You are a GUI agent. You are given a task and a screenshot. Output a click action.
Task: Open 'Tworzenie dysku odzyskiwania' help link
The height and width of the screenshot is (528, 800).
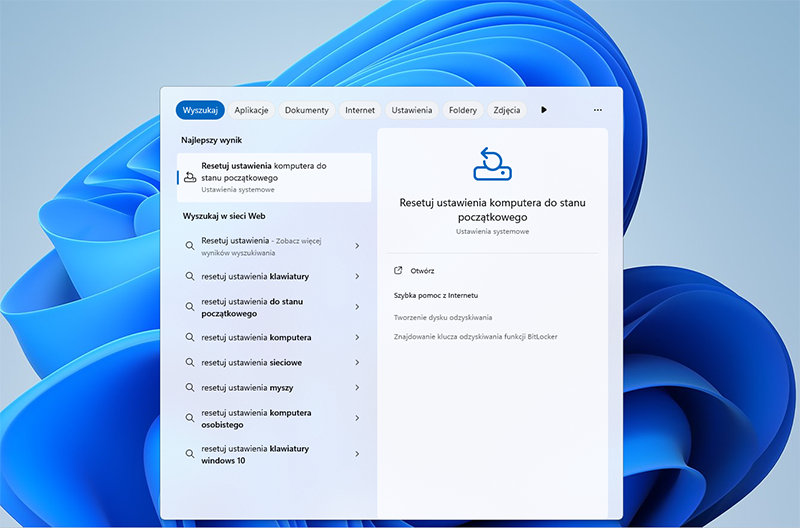(443, 317)
